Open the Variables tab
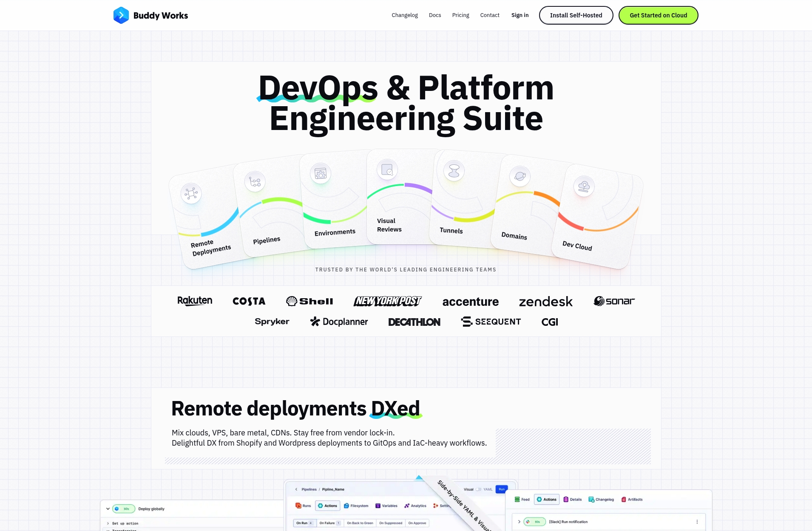 click(x=386, y=506)
